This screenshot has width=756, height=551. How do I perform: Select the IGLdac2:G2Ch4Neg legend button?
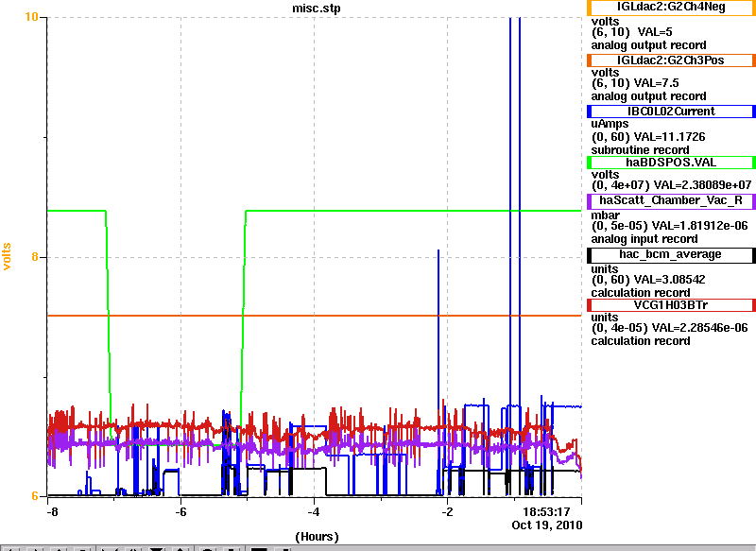[x=671, y=8]
